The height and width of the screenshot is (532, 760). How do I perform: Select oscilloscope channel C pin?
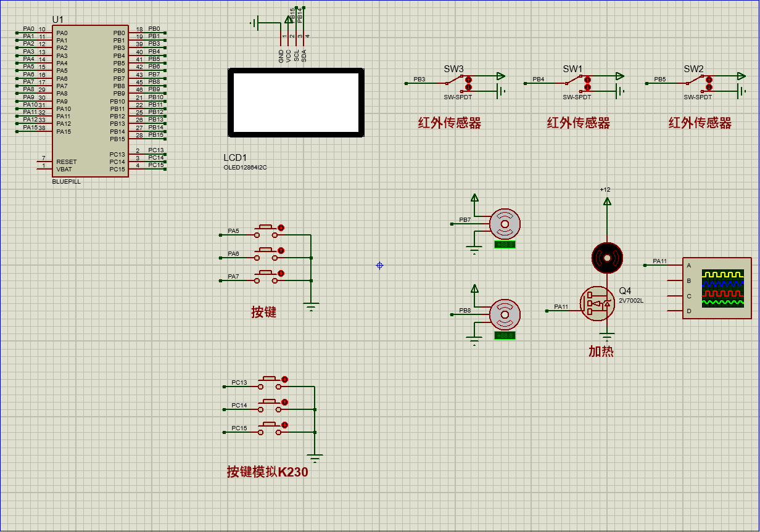pyautogui.click(x=675, y=296)
